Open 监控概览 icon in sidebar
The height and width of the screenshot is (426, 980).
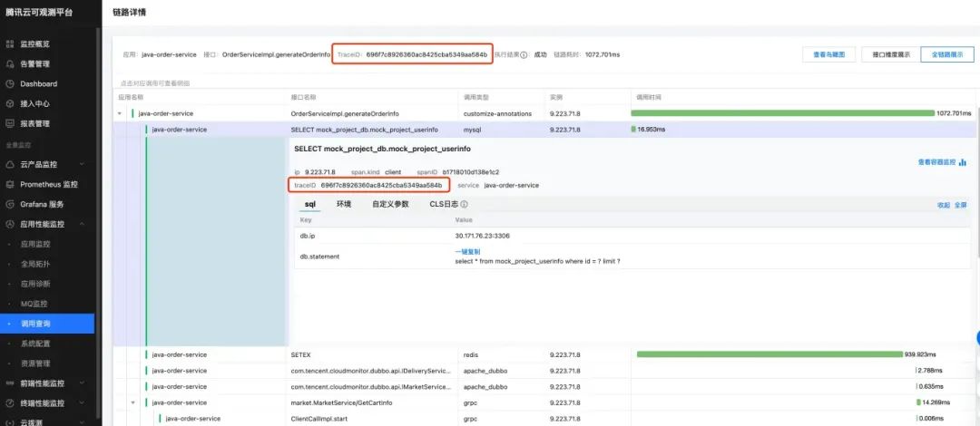(9, 44)
